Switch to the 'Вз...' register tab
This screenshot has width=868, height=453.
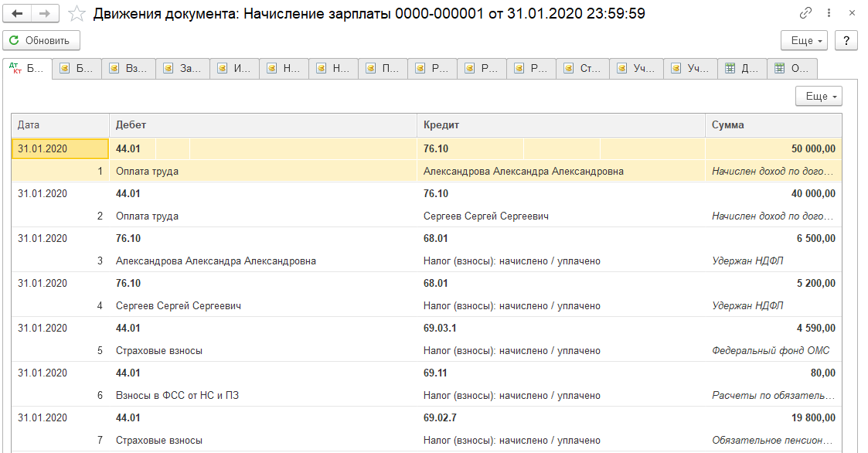pyautogui.click(x=129, y=69)
